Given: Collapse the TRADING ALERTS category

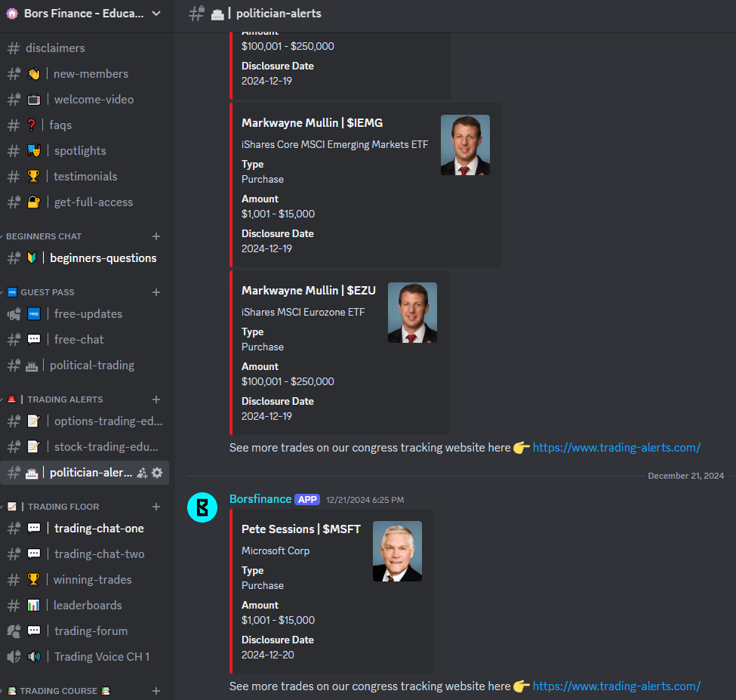Looking at the screenshot, I should [x=65, y=399].
